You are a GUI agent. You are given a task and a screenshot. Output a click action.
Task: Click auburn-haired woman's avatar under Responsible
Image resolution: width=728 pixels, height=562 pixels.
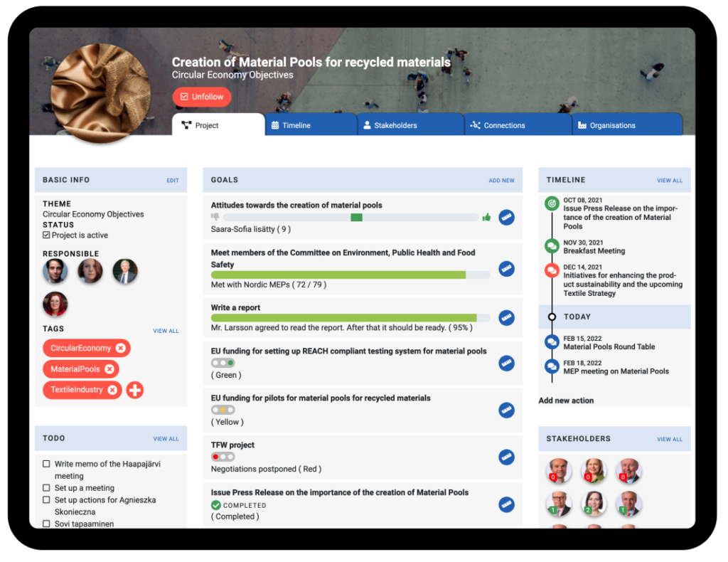point(90,271)
